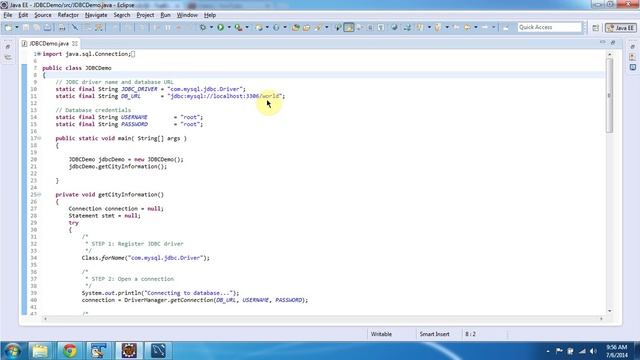Click the DB_URL variable on line 11
640x360 pixels.
131,96
